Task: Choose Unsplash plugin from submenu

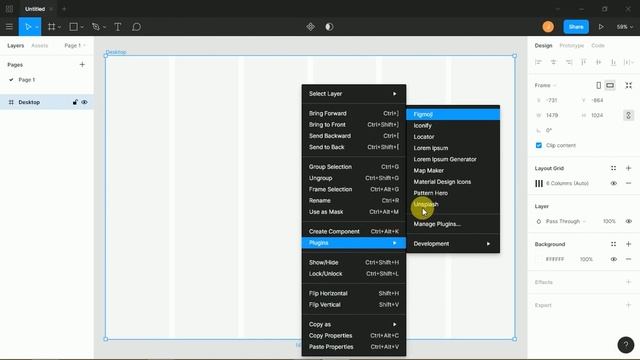Action: click(x=453, y=204)
